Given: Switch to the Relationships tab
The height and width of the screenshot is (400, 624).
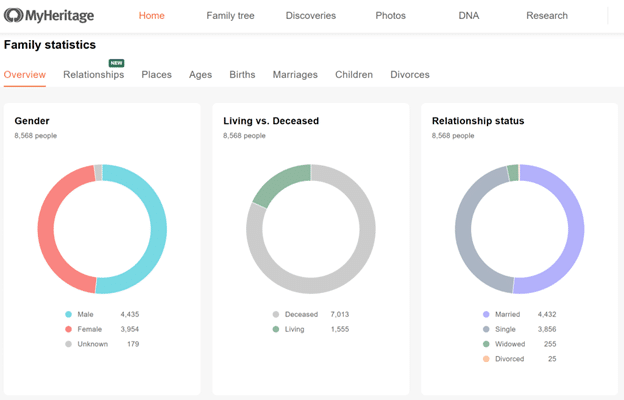Looking at the screenshot, I should 94,74.
